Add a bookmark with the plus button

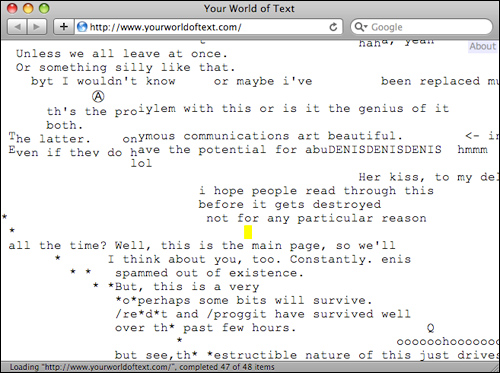click(x=64, y=27)
